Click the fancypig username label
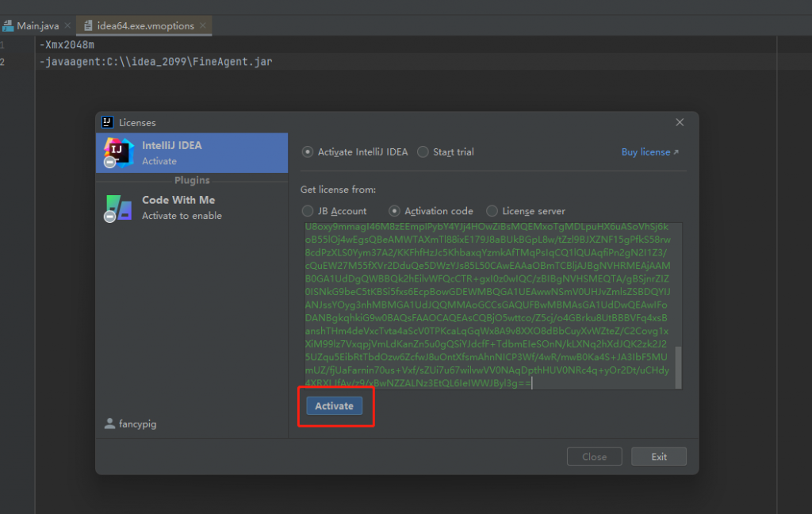 coord(138,424)
